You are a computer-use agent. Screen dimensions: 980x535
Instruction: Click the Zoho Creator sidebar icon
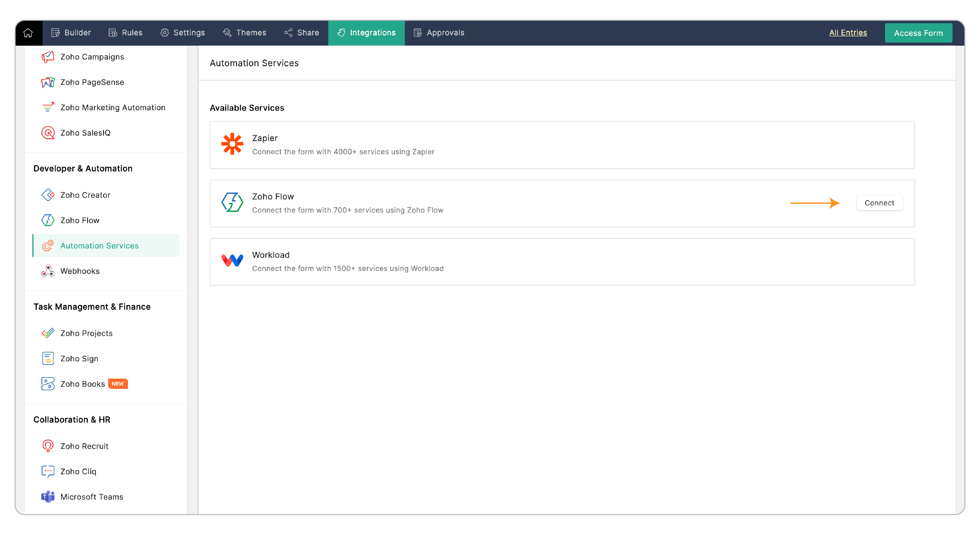click(x=48, y=195)
